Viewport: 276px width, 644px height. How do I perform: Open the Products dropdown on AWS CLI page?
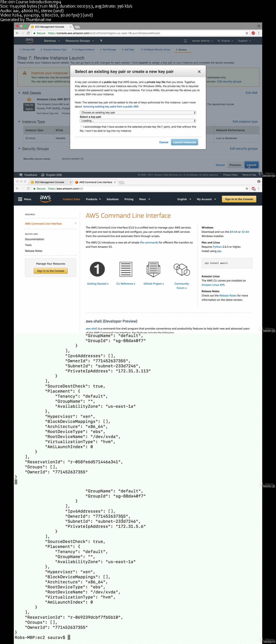coord(93,199)
